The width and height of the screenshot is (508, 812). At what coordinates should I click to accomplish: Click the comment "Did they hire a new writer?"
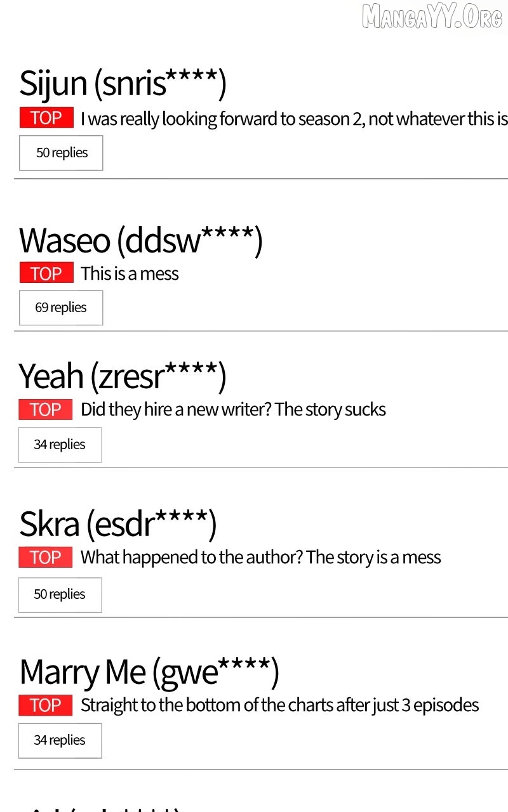pyautogui.click(x=233, y=410)
